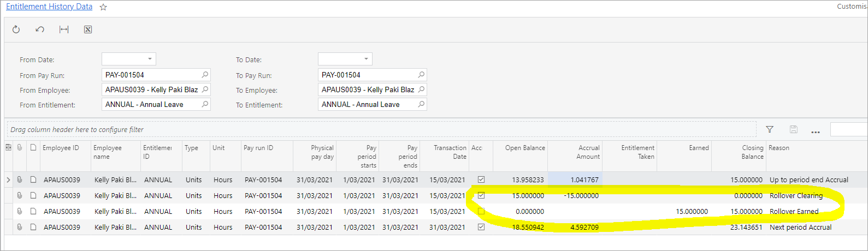
Task: Click the refresh icon in the toolbar
Action: tap(16, 29)
